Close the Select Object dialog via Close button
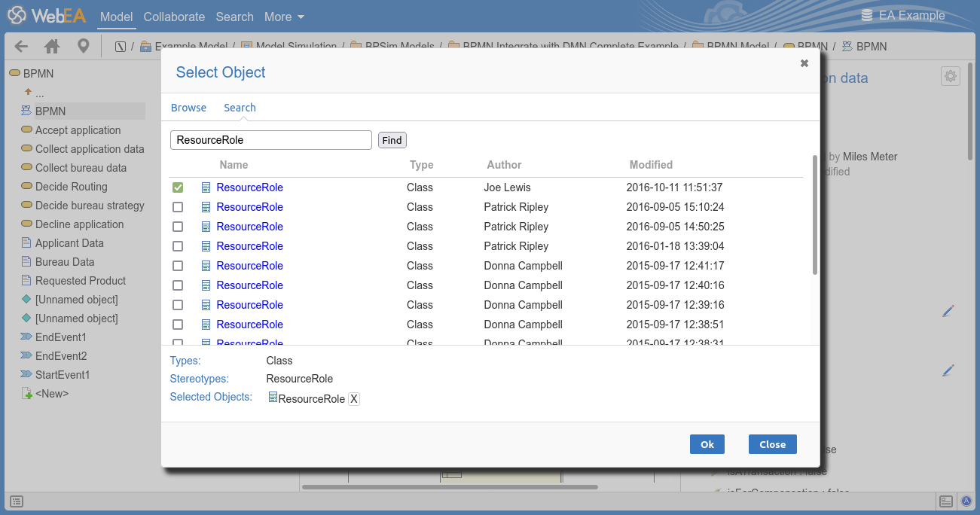 (x=772, y=444)
